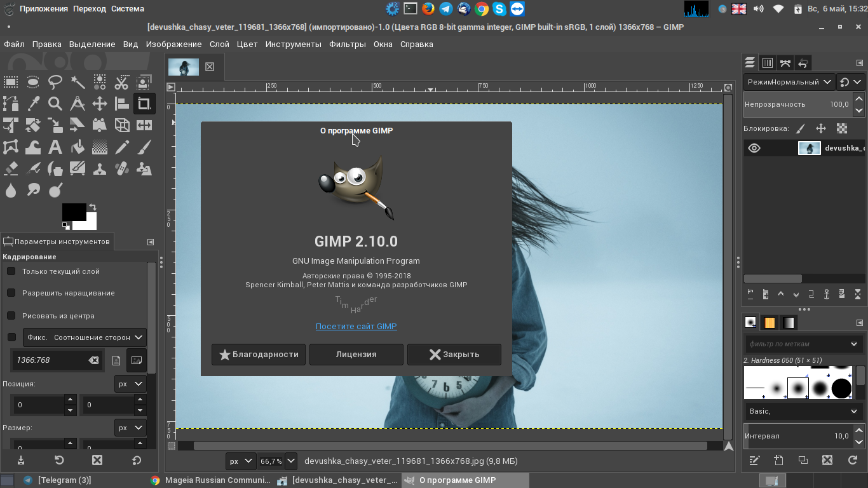Choose the Text tool

point(55,148)
